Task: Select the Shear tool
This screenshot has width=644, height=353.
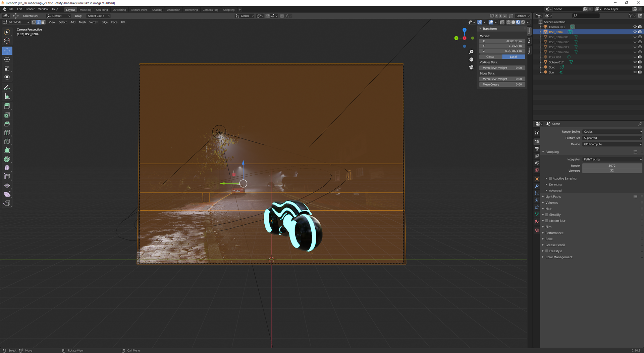Action: point(7,194)
